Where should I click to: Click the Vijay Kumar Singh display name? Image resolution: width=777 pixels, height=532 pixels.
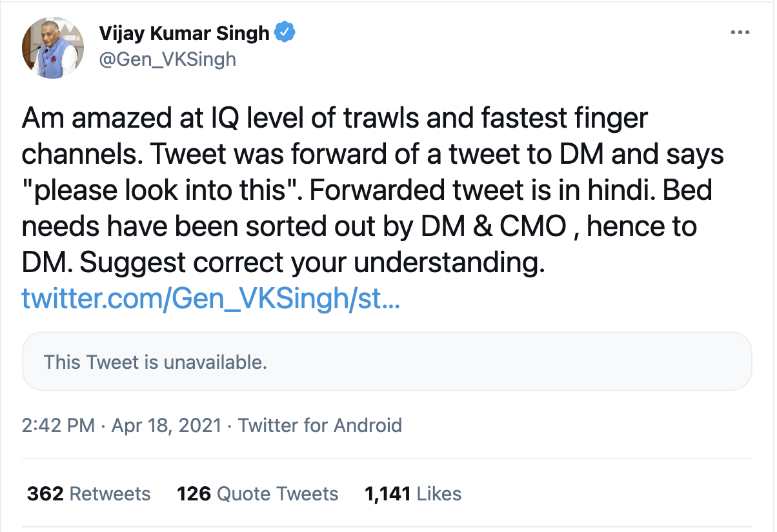click(184, 33)
